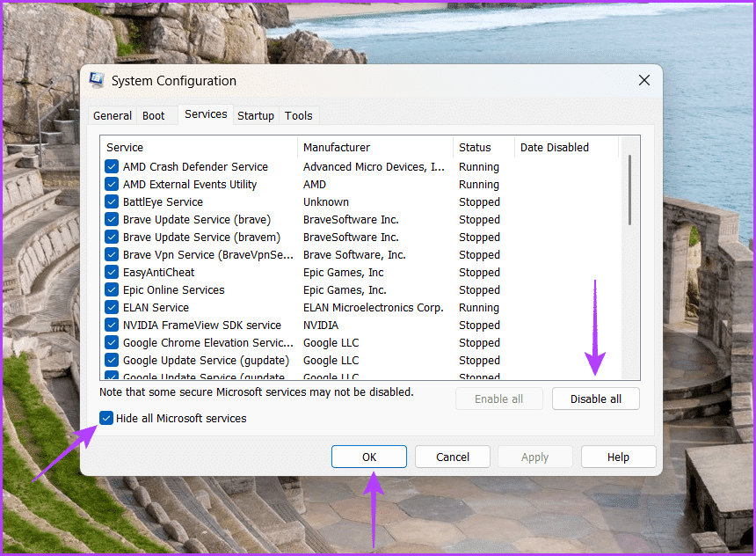Uncheck the ELAN Service checkbox

click(x=112, y=307)
